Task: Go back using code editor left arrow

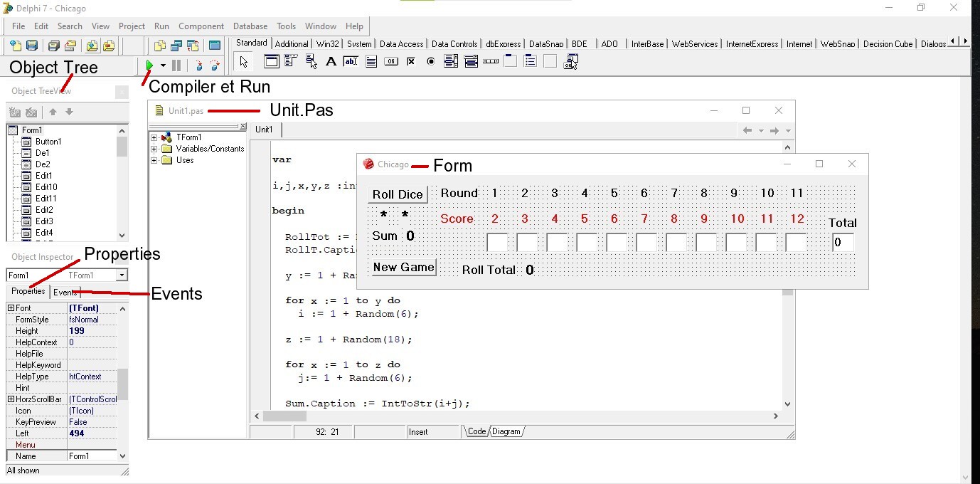Action: [x=747, y=130]
